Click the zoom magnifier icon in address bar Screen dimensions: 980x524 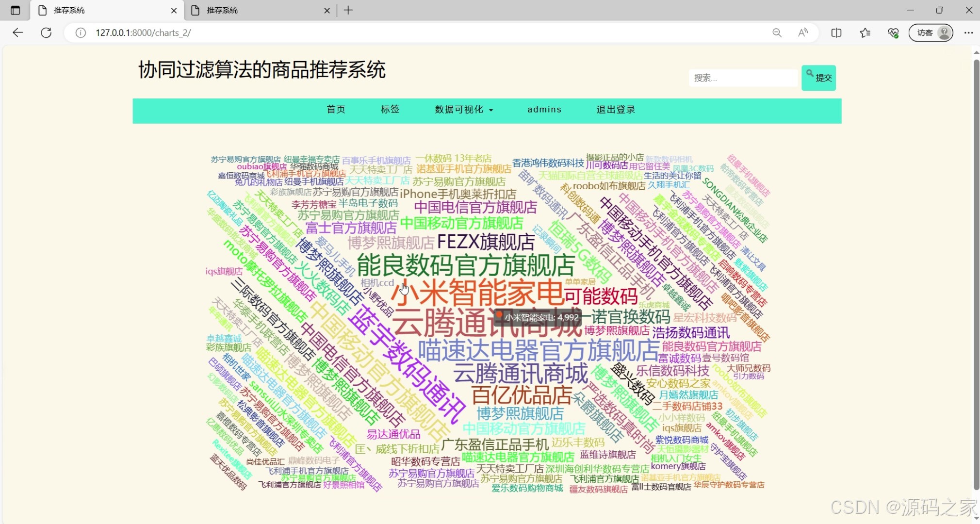click(777, 33)
